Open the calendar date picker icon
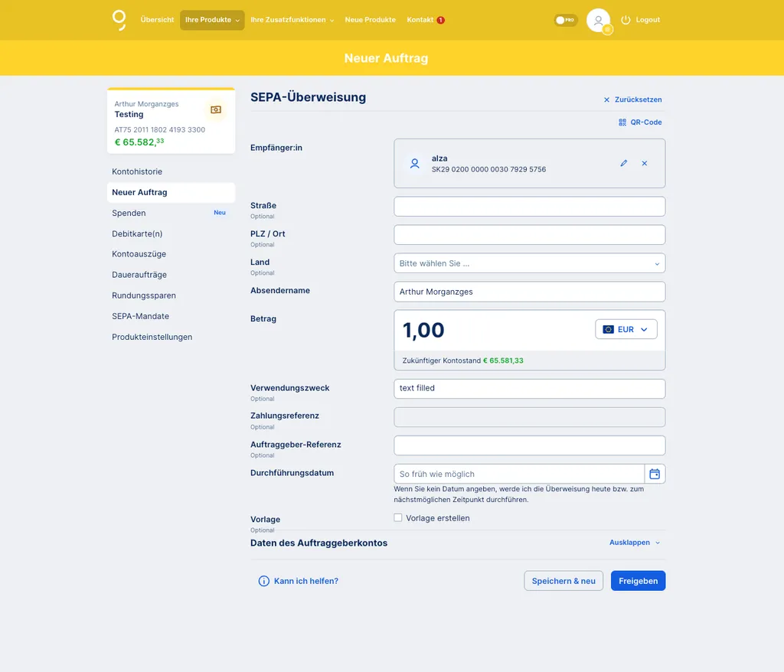 [x=655, y=474]
